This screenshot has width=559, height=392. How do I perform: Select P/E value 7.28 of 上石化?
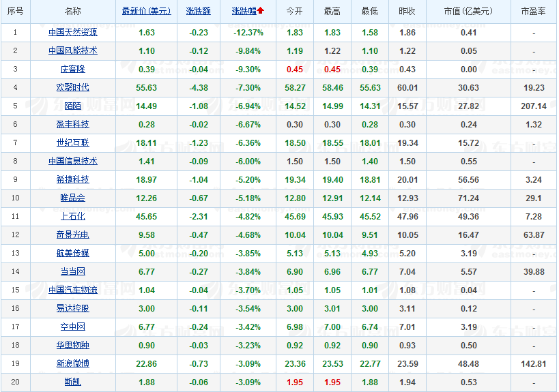click(x=534, y=217)
